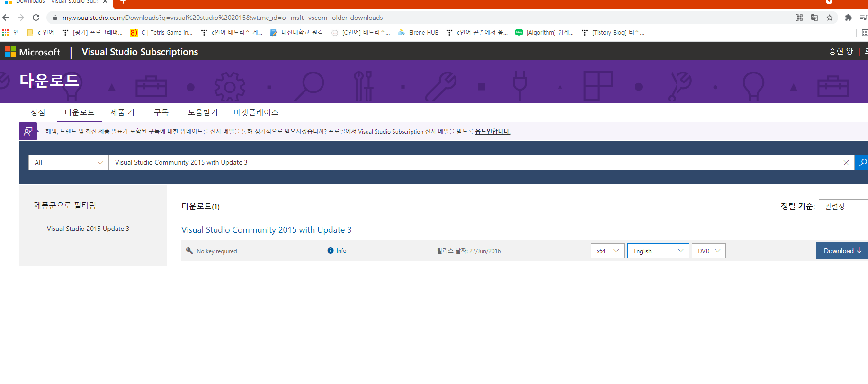Click the Microsoft logo
The width and height of the screenshot is (868, 384).
tap(32, 52)
